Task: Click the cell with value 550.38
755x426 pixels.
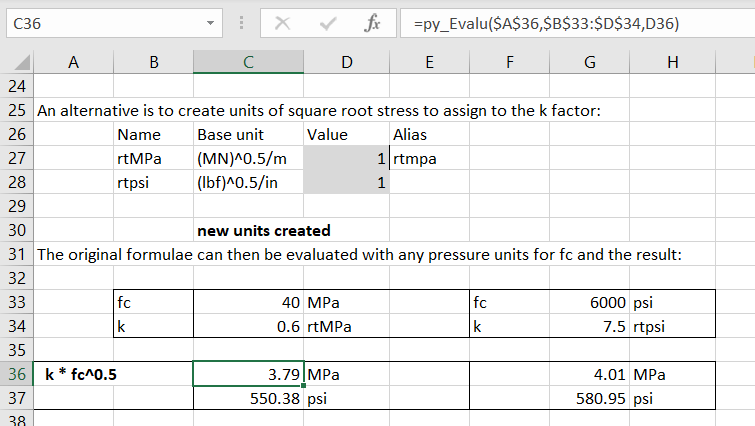Action: [247, 398]
